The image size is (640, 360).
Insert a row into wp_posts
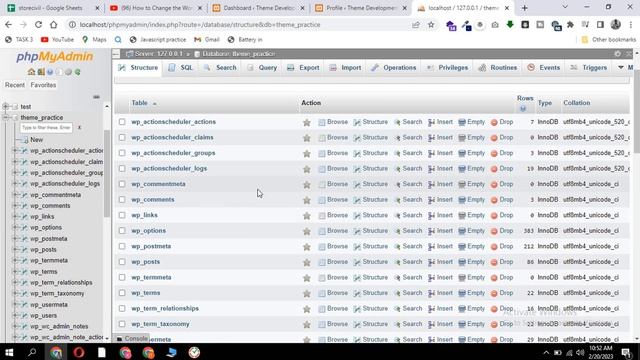440,262
